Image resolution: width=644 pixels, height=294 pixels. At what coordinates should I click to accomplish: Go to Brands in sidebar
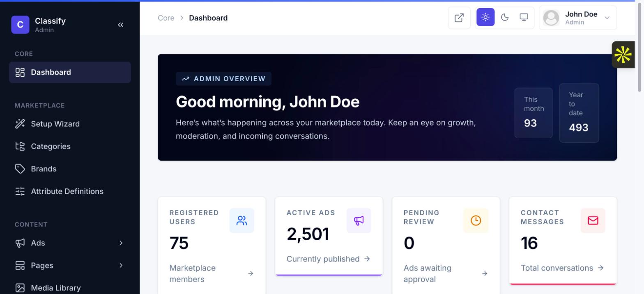tap(70, 169)
